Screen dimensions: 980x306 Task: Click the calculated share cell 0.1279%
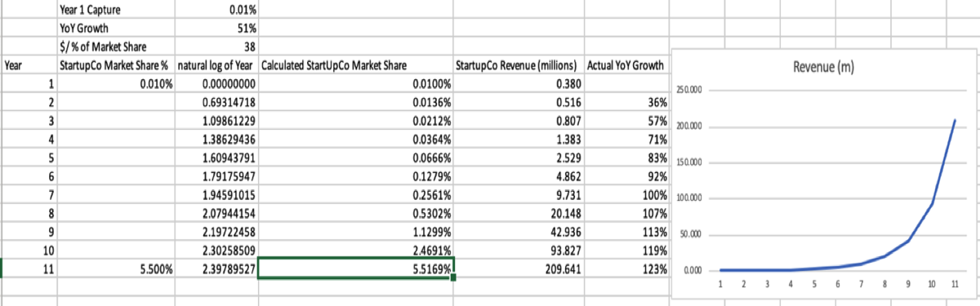click(355, 176)
